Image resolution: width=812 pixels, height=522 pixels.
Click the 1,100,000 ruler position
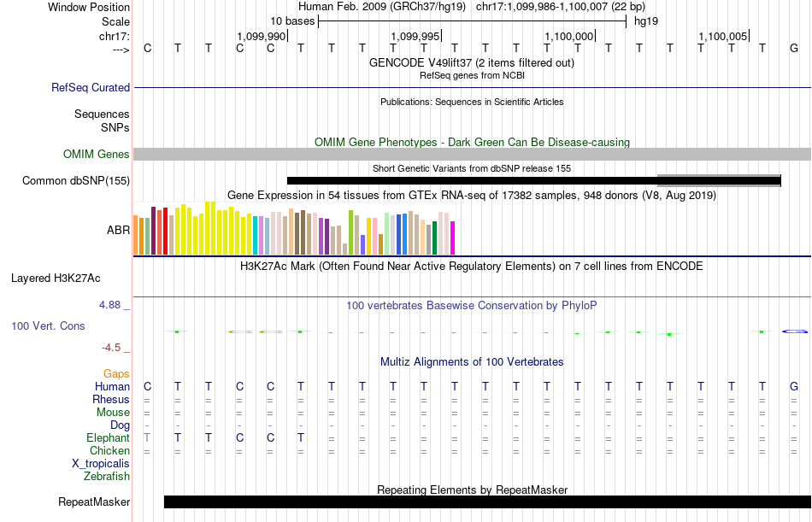[x=568, y=37]
